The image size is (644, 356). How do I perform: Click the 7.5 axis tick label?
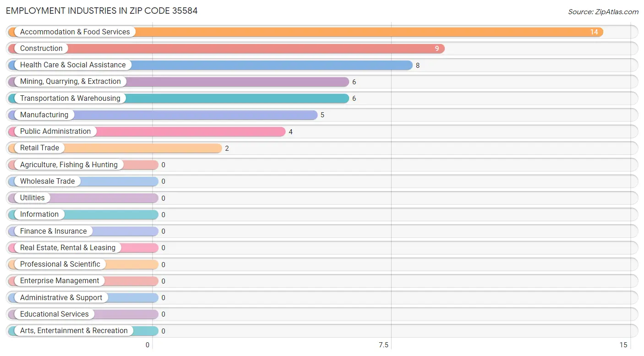point(383,345)
